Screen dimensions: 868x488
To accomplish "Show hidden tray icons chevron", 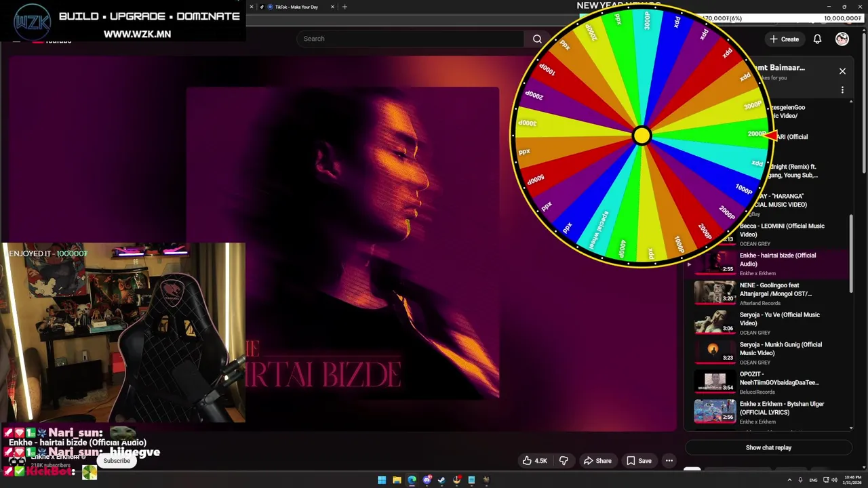I will click(x=789, y=480).
